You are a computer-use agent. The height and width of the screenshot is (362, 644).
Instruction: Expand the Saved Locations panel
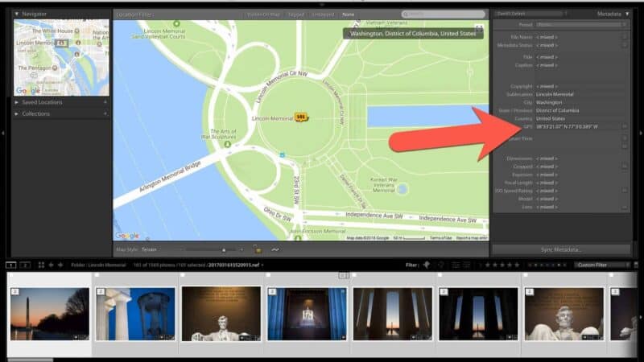pos(16,102)
